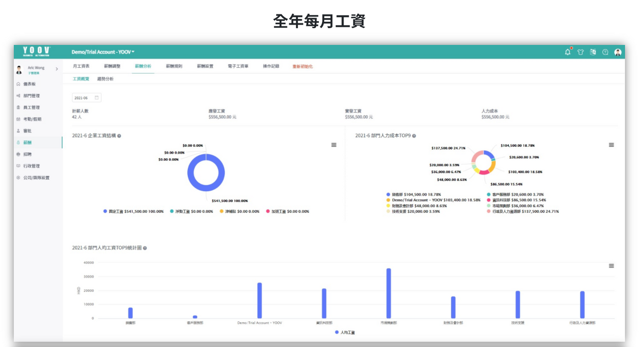Open hamburger menu of the bar chart
The width and height of the screenshot is (644, 347).
pos(611,266)
